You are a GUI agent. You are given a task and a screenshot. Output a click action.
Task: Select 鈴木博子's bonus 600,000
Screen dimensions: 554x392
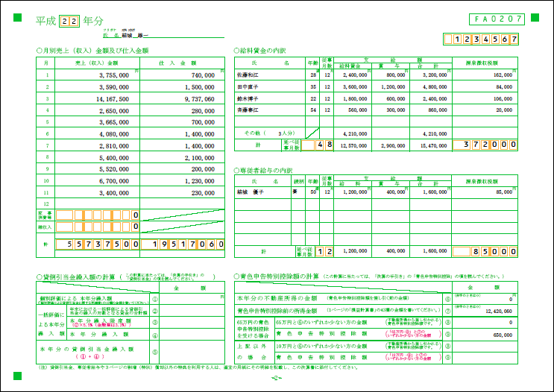click(x=396, y=99)
